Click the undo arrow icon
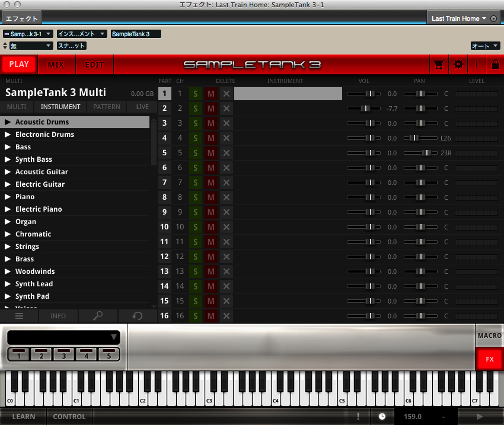Image resolution: width=504 pixels, height=425 pixels. tap(138, 316)
